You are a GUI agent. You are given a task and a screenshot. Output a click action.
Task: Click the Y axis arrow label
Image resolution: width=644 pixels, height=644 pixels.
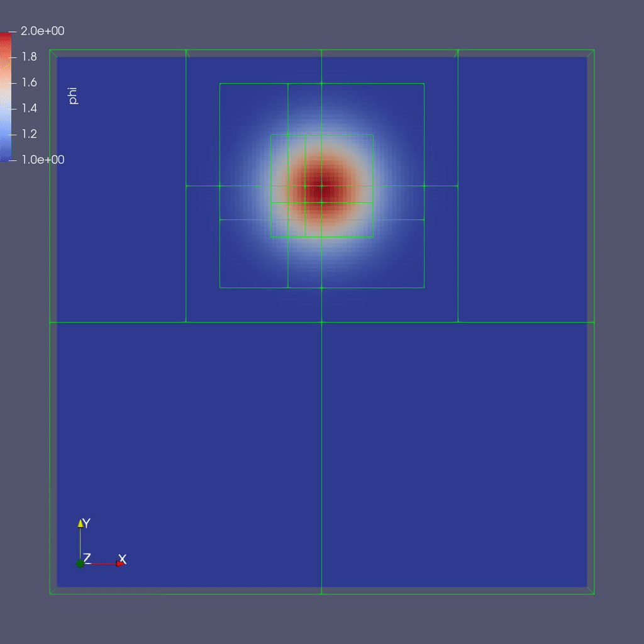(86, 523)
